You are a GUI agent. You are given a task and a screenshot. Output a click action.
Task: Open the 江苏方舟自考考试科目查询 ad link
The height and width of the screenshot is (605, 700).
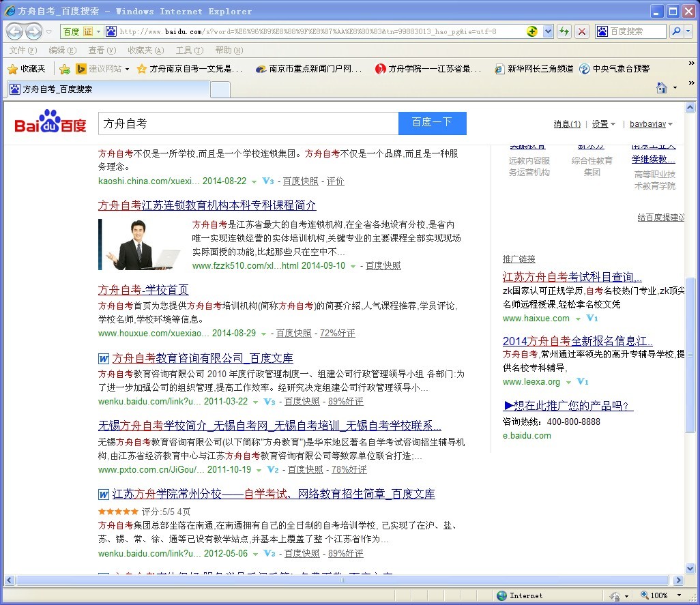(572, 277)
